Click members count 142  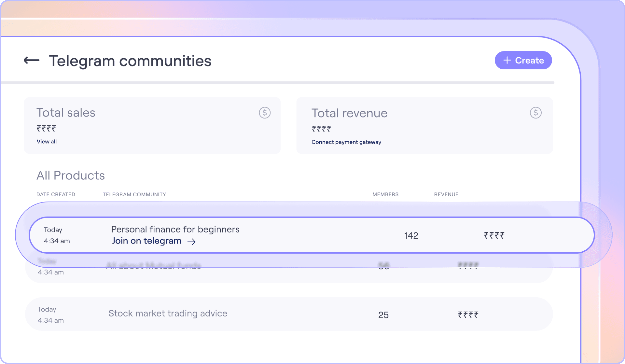(411, 235)
